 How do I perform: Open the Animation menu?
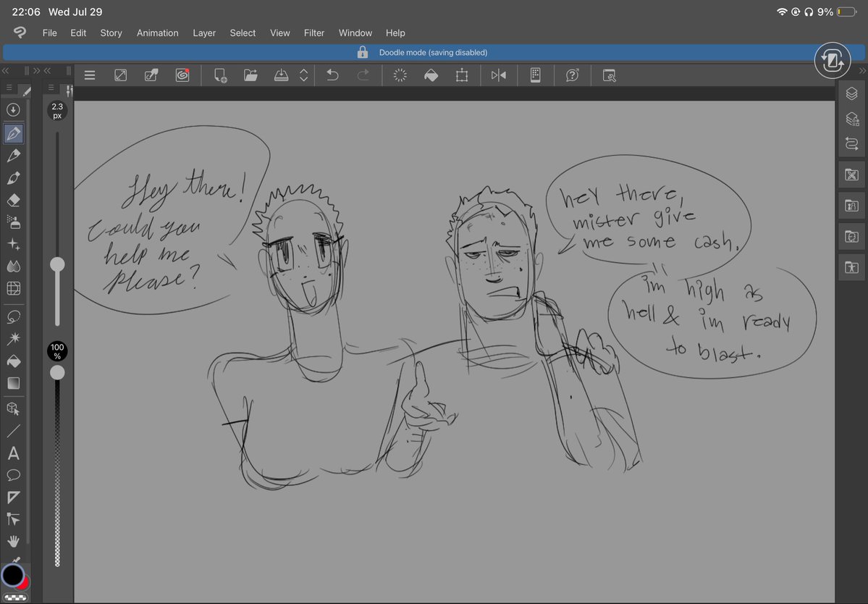pyautogui.click(x=157, y=33)
